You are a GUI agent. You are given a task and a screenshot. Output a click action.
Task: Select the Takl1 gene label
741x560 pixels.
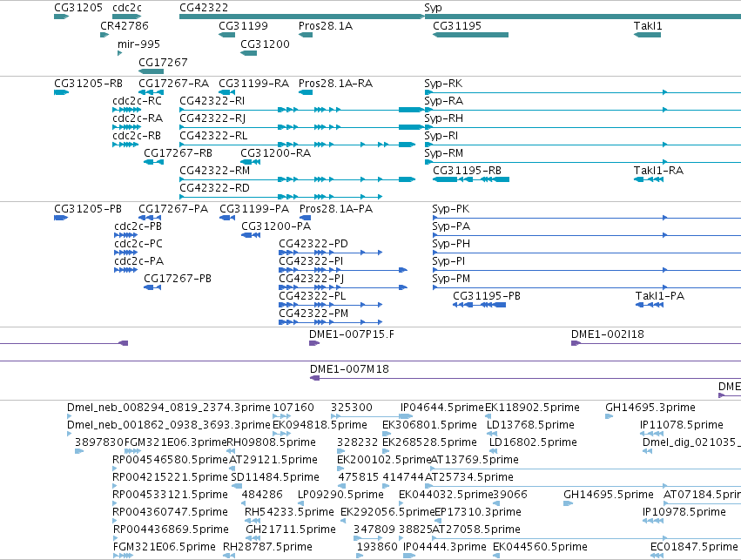coord(648,26)
